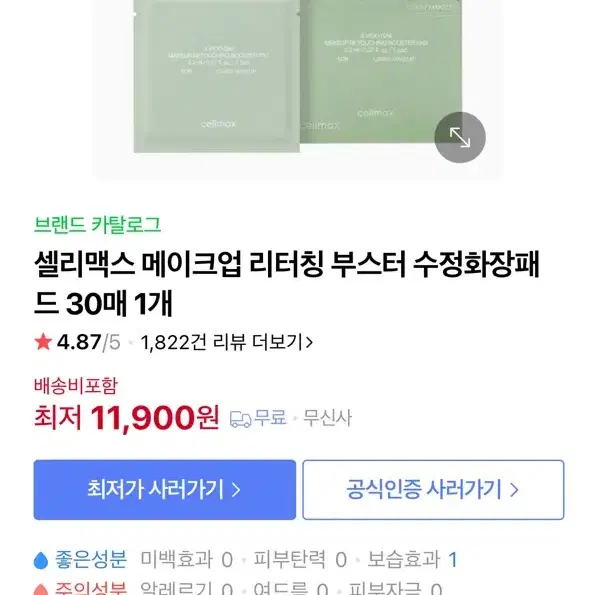Tap the expand image fullscreen icon

[x=460, y=137]
